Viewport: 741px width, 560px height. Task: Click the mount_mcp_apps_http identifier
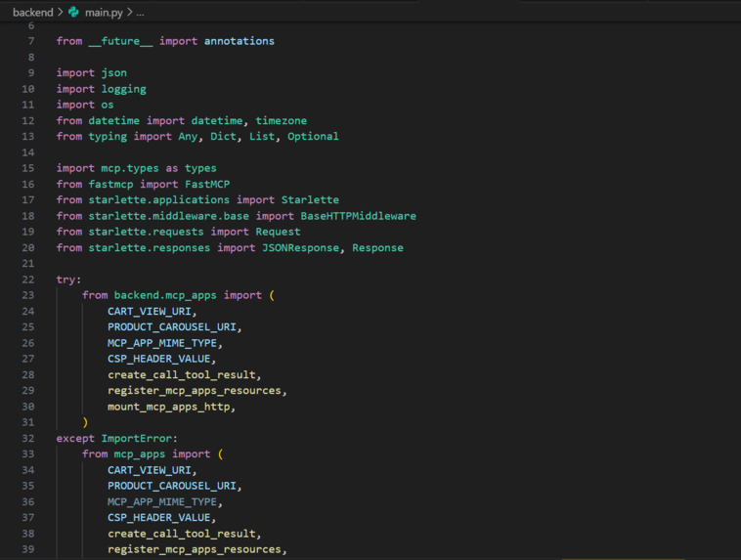169,407
